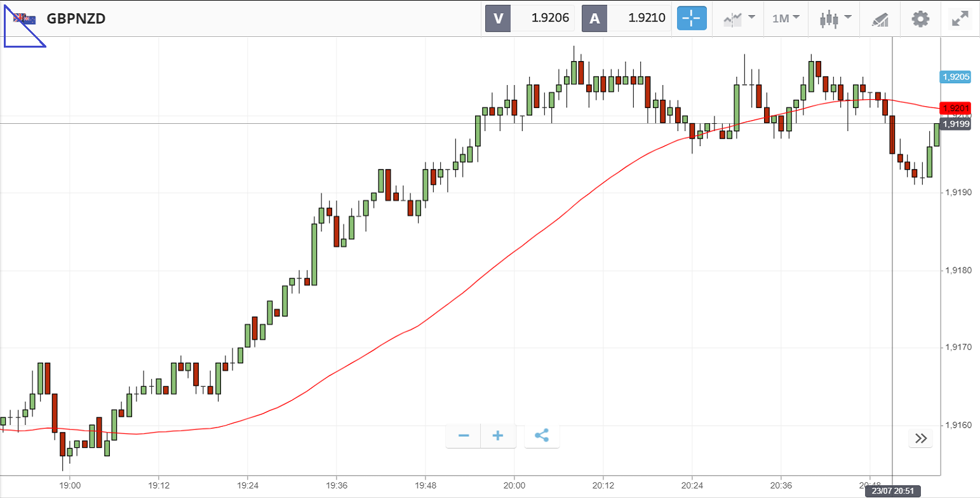Open the compare instruments dropdown
This screenshot has height=498, width=980.
coord(739,18)
